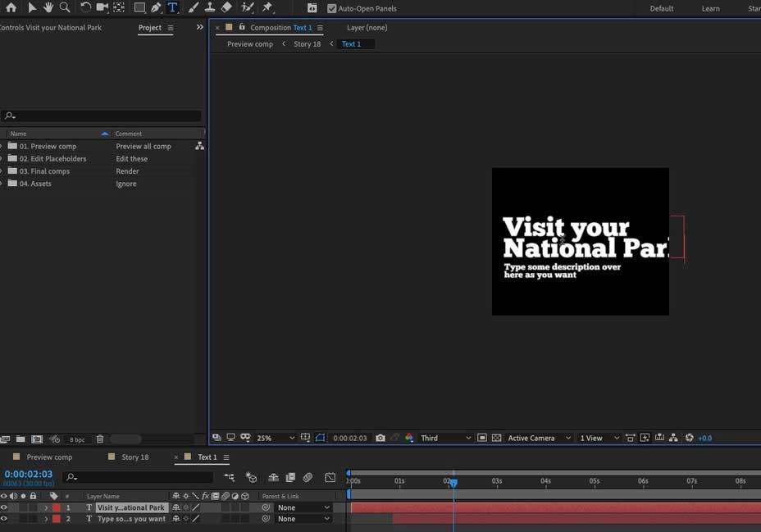Toggle hiding of shy layers in timeline

(x=273, y=477)
